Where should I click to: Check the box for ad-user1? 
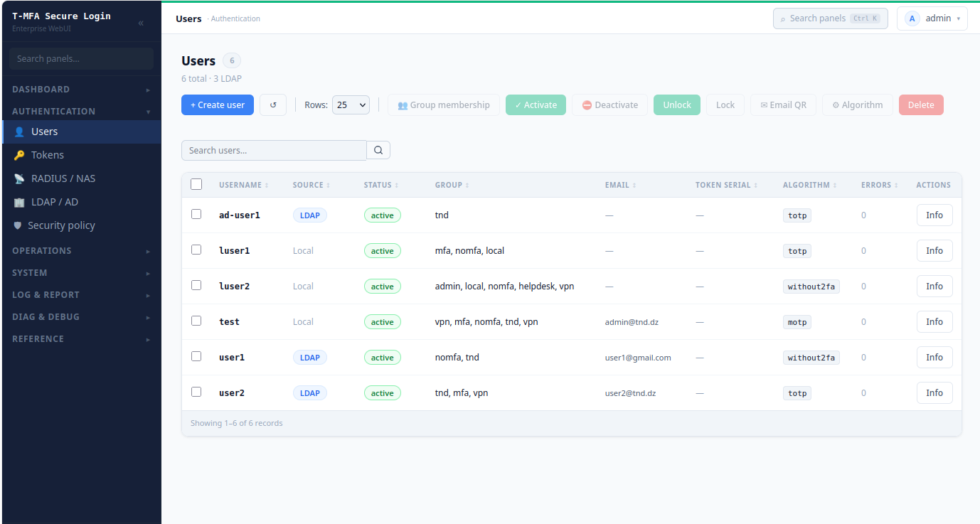[x=196, y=214]
